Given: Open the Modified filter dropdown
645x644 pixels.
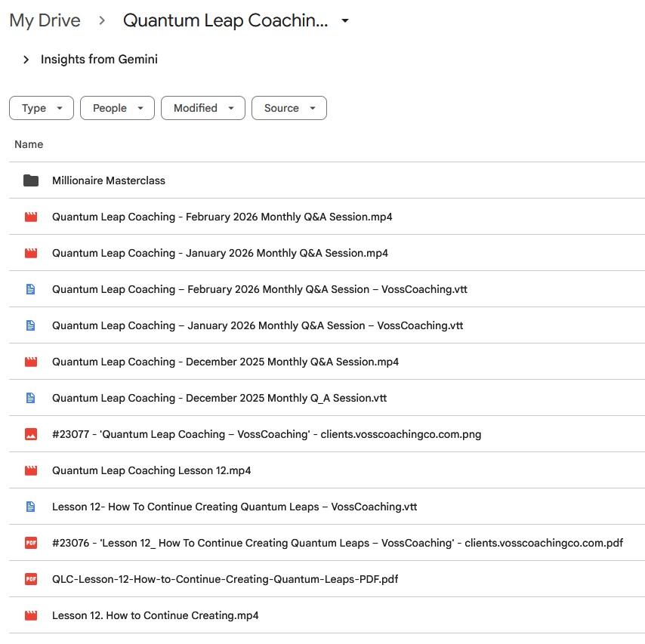Looking at the screenshot, I should [202, 108].
